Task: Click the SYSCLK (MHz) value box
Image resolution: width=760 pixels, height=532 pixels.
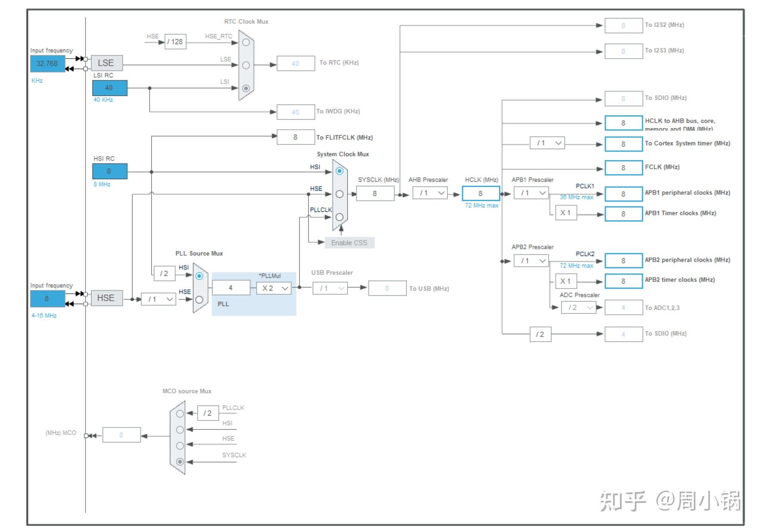Action: point(375,193)
